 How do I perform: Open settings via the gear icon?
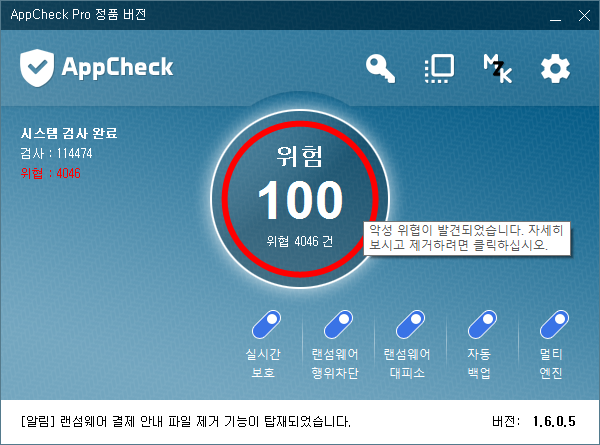pyautogui.click(x=554, y=68)
